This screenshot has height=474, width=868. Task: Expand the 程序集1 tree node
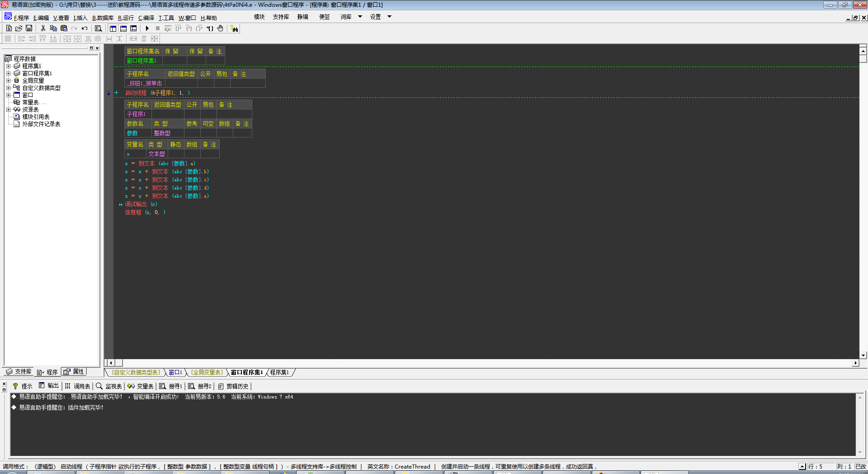coord(8,66)
